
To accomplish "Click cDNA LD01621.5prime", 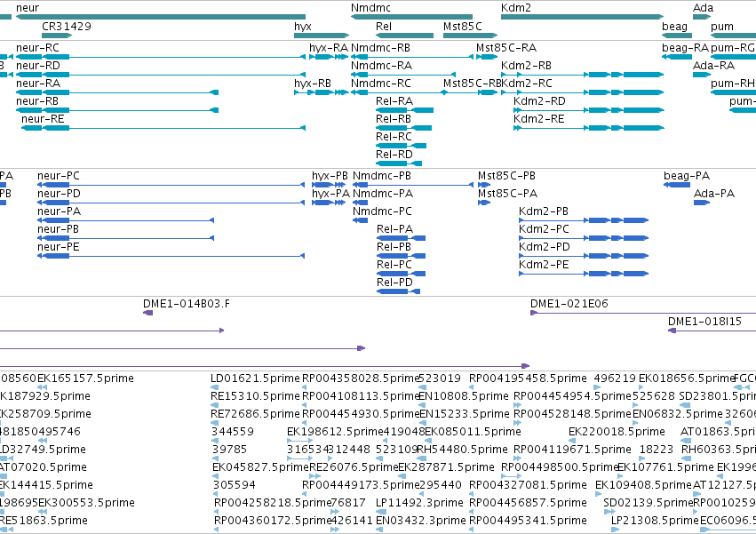I will point(215,387).
